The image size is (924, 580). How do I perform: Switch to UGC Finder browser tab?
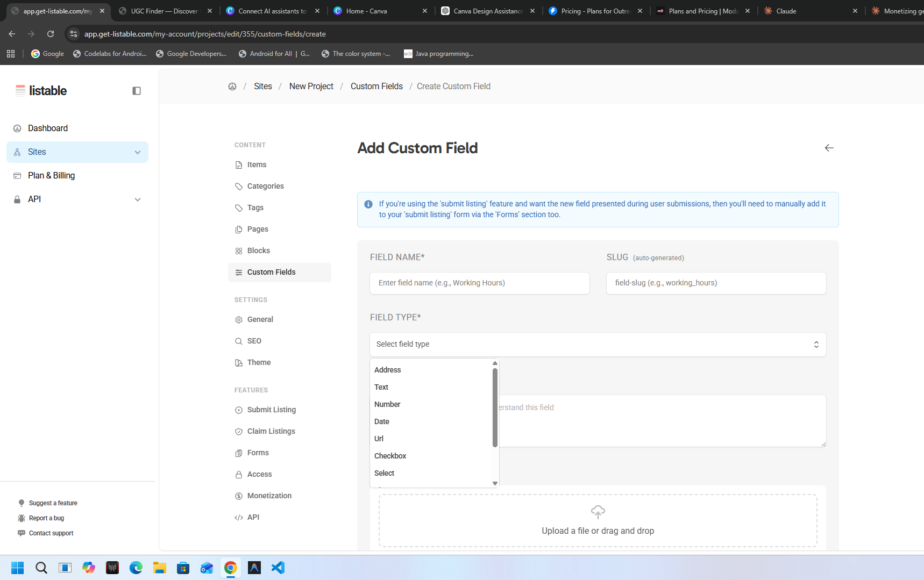165,11
